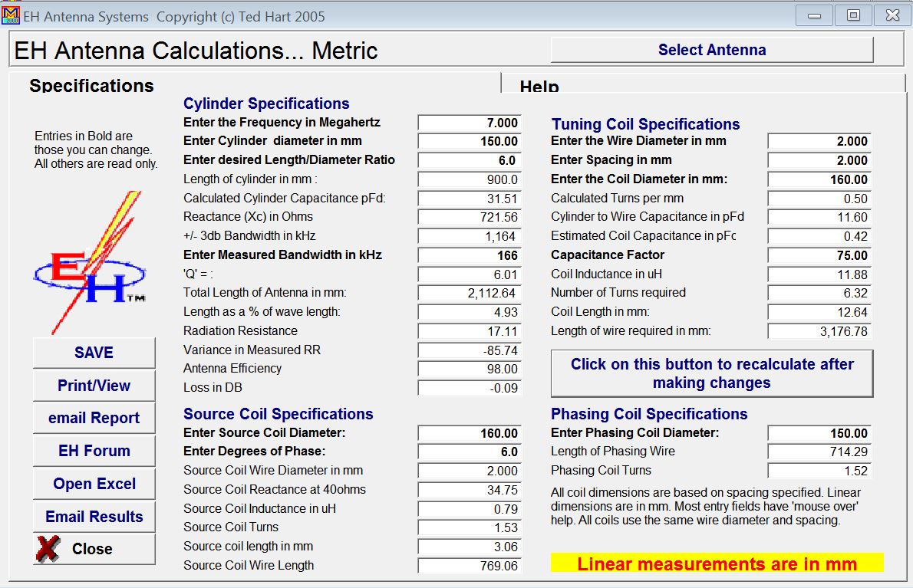Save the current antenna calculations

pyautogui.click(x=94, y=353)
